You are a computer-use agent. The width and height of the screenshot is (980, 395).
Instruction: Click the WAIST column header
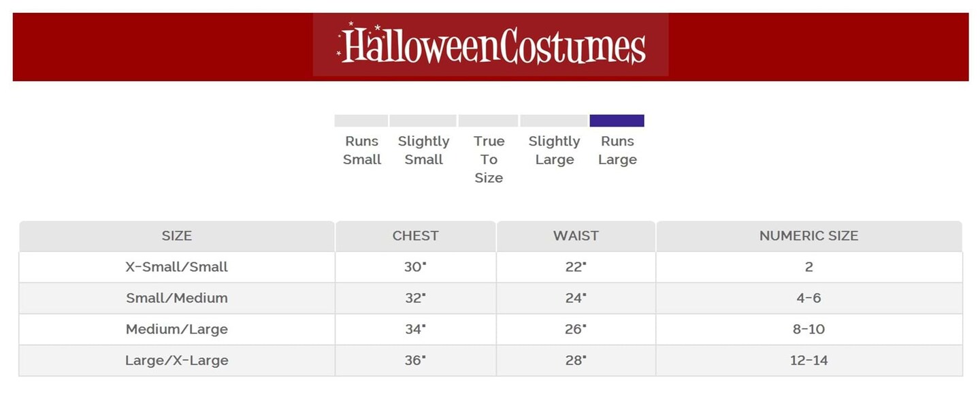pyautogui.click(x=576, y=236)
